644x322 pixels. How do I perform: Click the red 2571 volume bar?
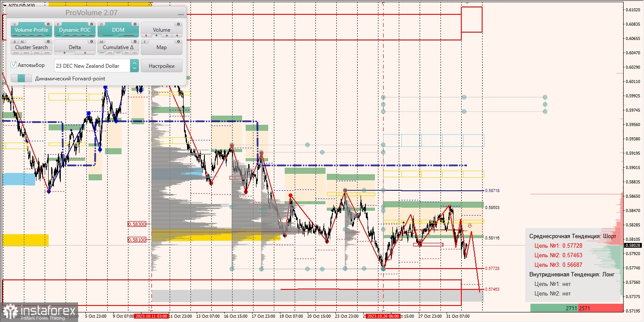pyautogui.click(x=600, y=308)
